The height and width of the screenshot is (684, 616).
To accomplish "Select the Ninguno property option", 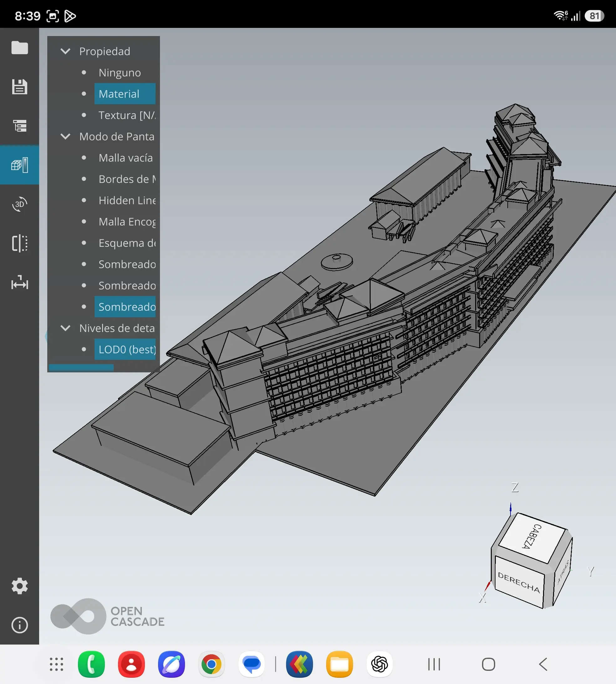I will click(120, 72).
